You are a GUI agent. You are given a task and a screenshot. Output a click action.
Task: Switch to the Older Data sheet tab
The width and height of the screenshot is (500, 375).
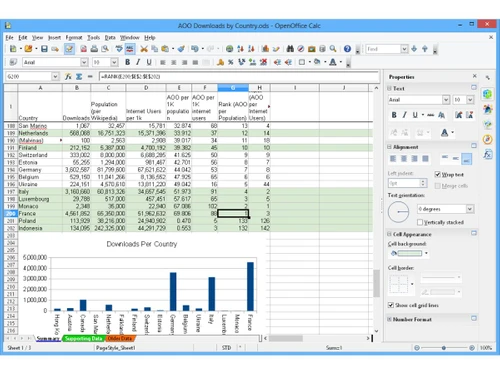click(x=119, y=339)
